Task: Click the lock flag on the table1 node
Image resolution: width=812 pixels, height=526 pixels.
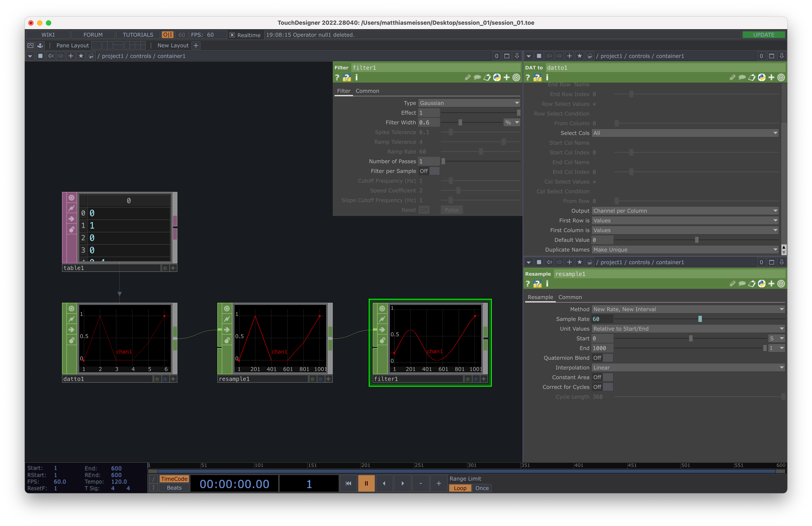Action: (x=71, y=229)
